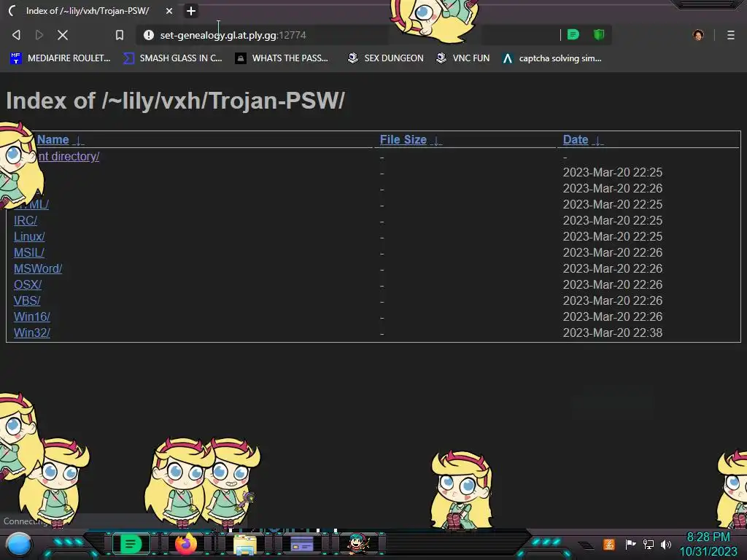Open File Explorer from the taskbar
This screenshot has height=560, width=747.
[x=245, y=545]
